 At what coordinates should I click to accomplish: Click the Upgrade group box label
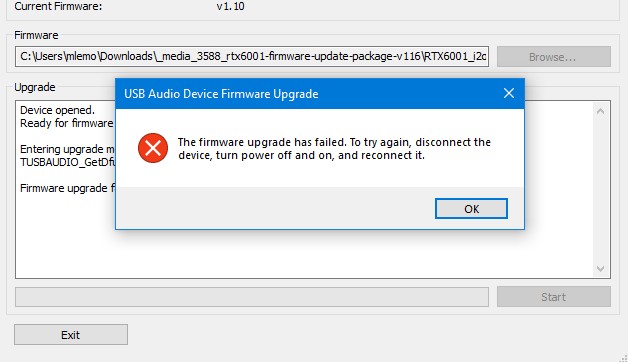pos(35,87)
